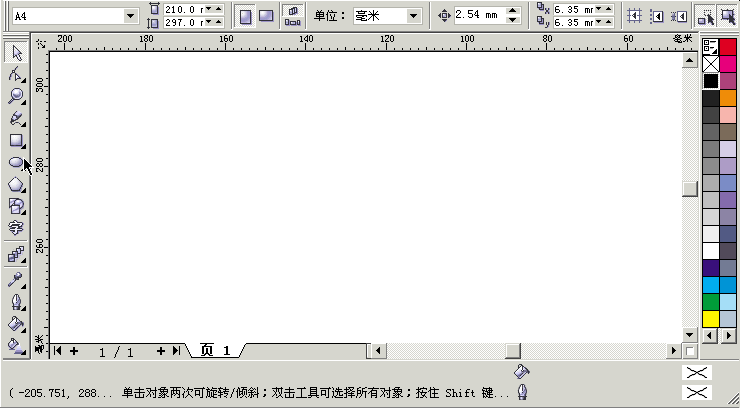Screen dimensions: 740x408
Task: Click vertical scrollbar down arrow
Action: pos(690,335)
